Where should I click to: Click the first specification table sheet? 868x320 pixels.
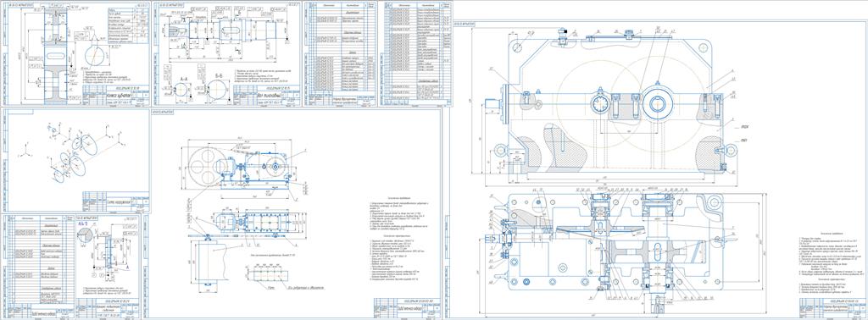point(340,53)
